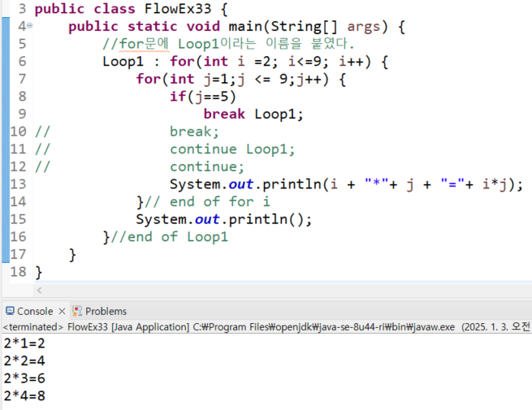Click line number 6 in gutter
This screenshot has height=410, width=532.
point(22,62)
